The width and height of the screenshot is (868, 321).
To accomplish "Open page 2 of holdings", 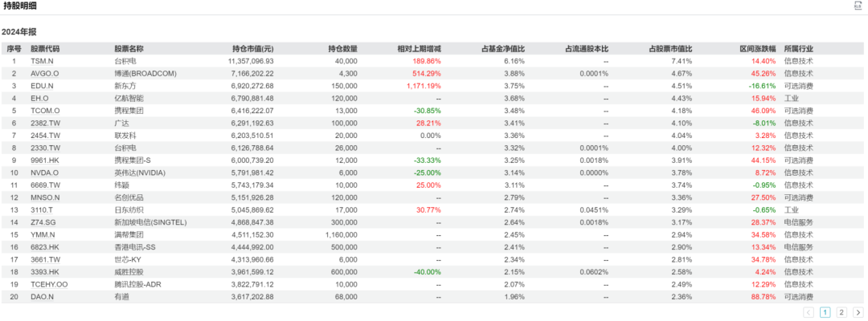I will [841, 313].
